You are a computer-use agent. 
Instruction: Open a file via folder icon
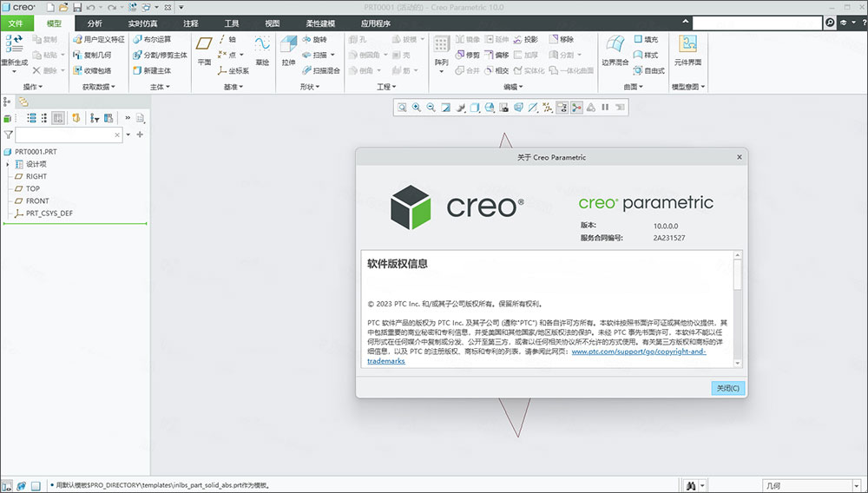[63, 8]
